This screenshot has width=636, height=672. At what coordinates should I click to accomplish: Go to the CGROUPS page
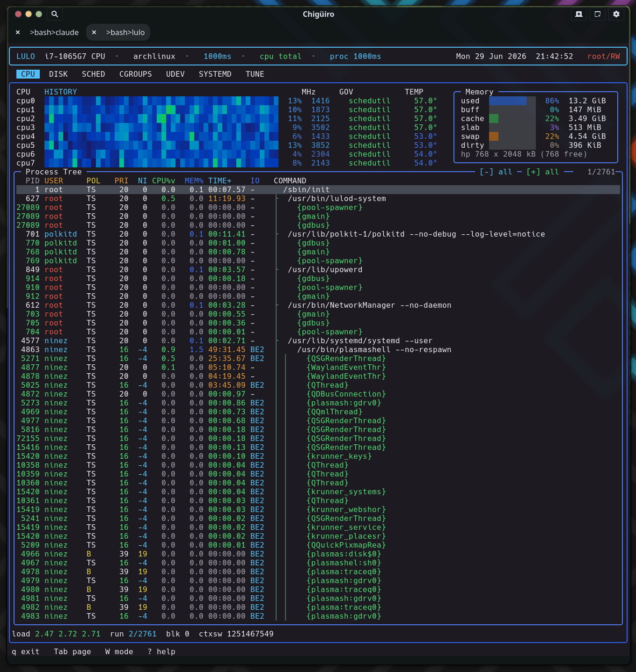(136, 74)
